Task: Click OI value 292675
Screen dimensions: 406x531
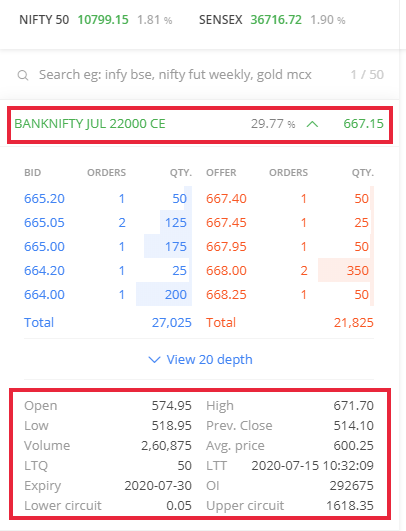Action: pos(351,486)
